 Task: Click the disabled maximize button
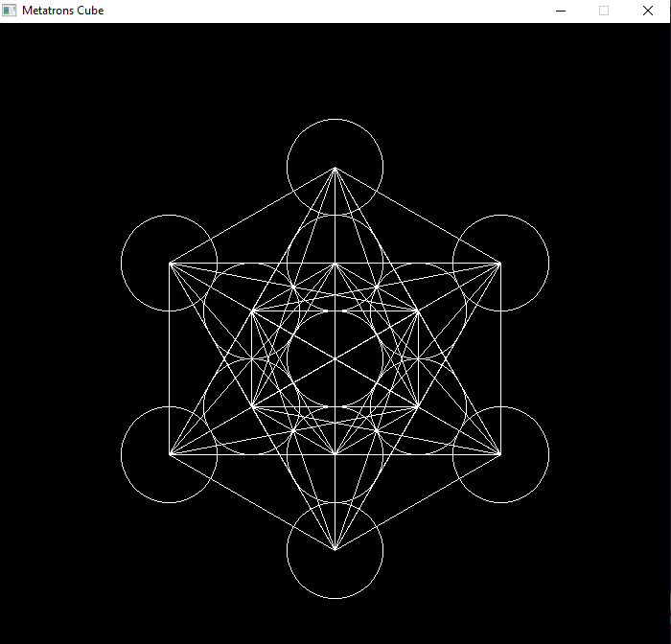[604, 11]
